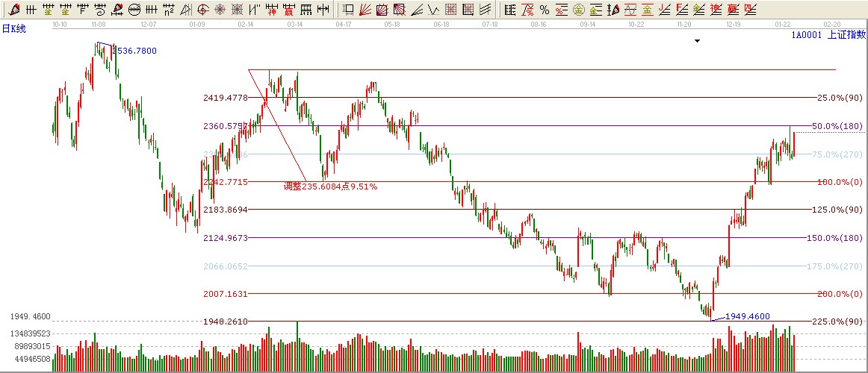Choose the red 神 line tool icon
This screenshot has width=868, height=373.
tap(273, 10)
